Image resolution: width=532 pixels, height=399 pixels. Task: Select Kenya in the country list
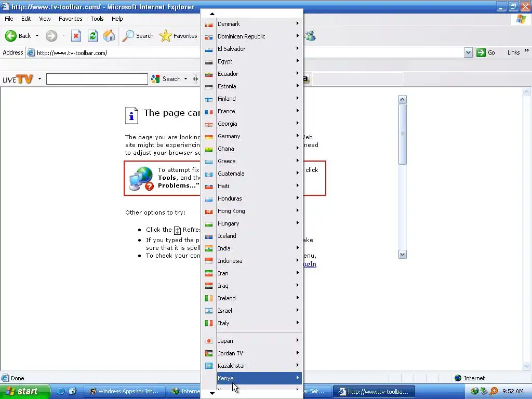259,378
